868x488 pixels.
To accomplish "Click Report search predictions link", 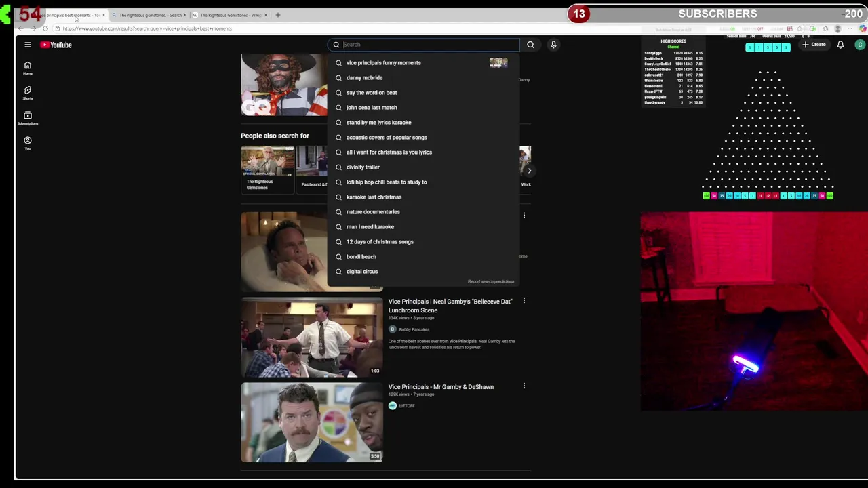I will pyautogui.click(x=491, y=281).
